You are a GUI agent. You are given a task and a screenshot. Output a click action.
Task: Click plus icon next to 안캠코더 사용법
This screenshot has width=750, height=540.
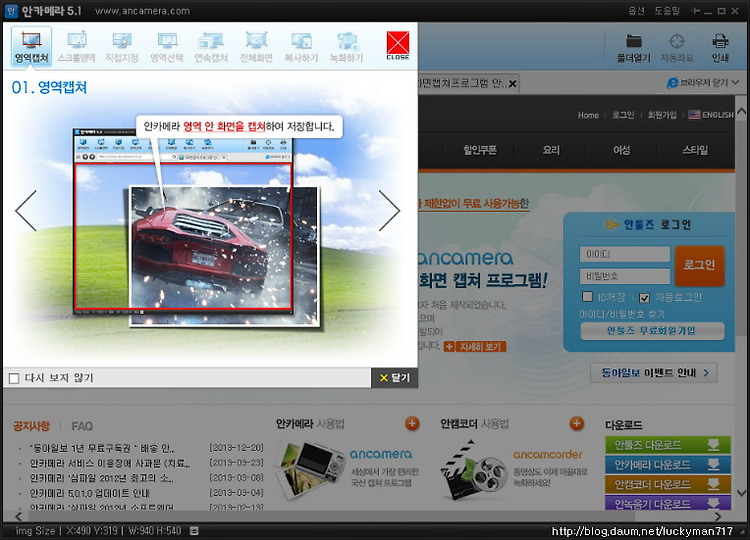coord(577,423)
